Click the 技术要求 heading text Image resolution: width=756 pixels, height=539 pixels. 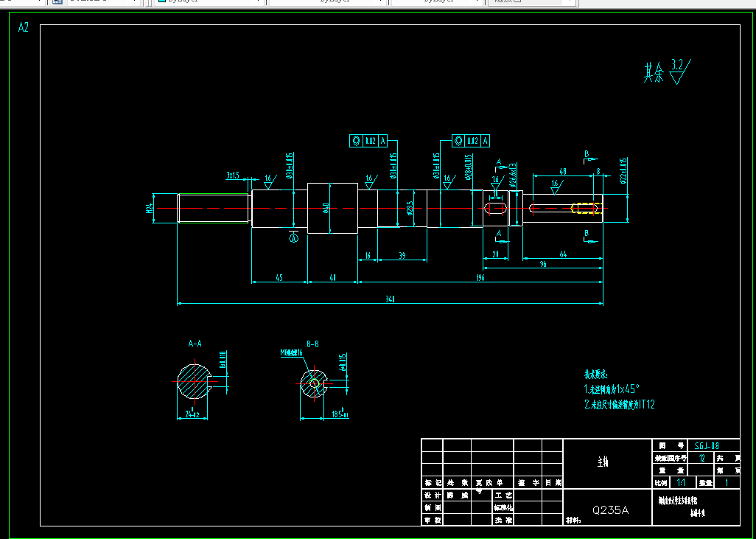point(596,375)
